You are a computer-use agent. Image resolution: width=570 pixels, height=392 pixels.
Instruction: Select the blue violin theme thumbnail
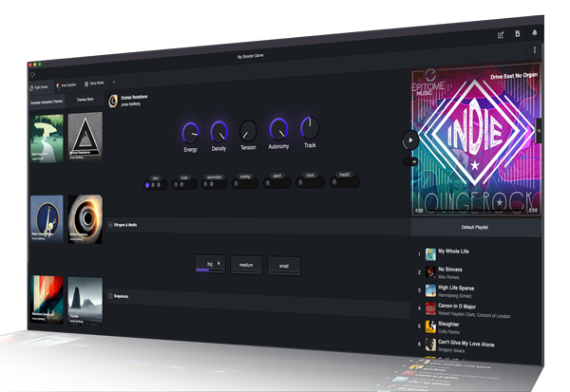(47, 219)
